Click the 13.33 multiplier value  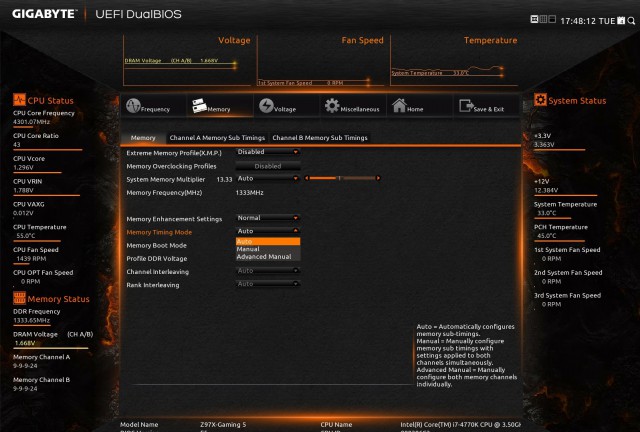[x=224, y=180]
